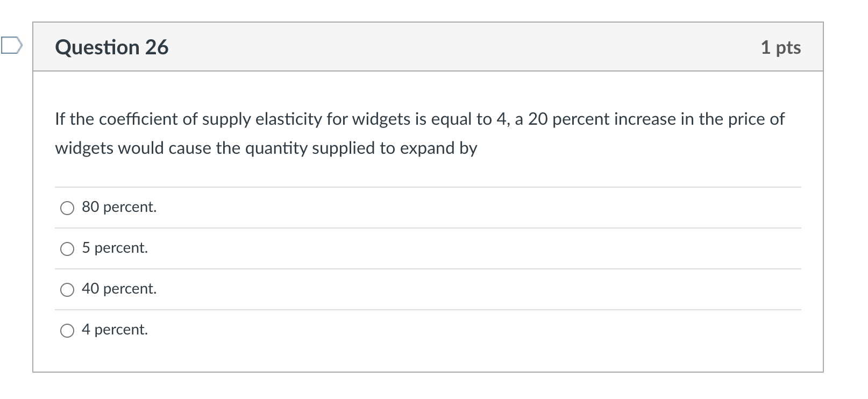Choose the answer labeled 4 percent

coord(115,331)
